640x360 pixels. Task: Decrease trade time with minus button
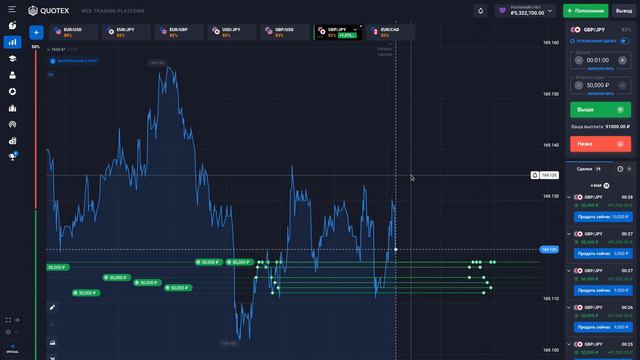pos(579,60)
